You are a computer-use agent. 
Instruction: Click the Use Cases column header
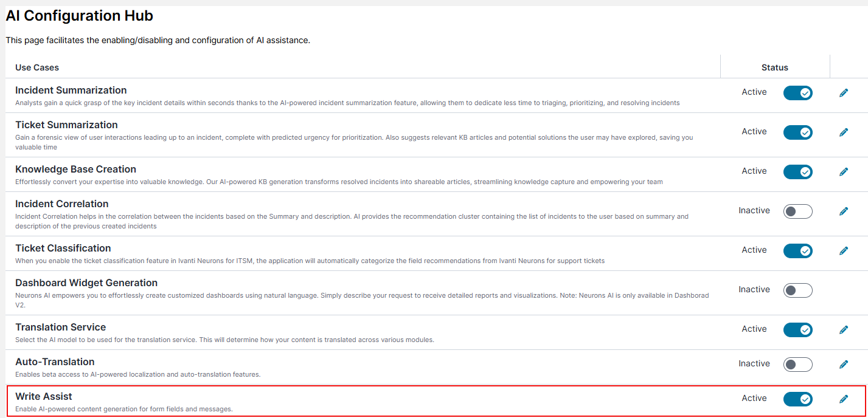[x=37, y=67]
